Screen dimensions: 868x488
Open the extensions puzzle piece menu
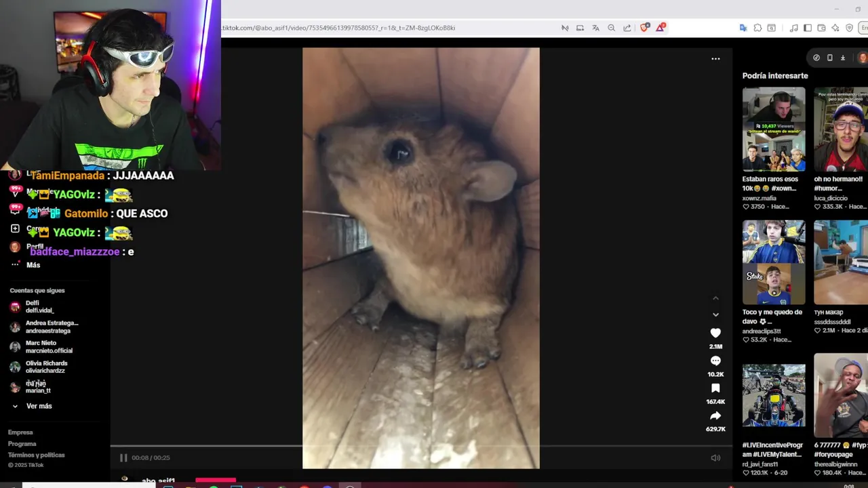[x=757, y=28]
